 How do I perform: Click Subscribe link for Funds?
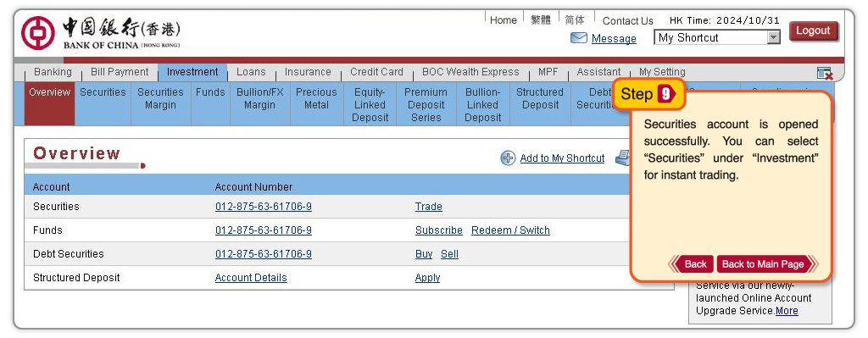[x=439, y=230]
